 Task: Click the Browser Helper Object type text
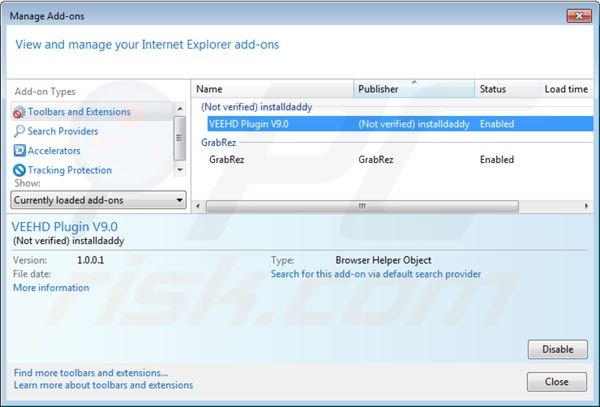tap(383, 260)
